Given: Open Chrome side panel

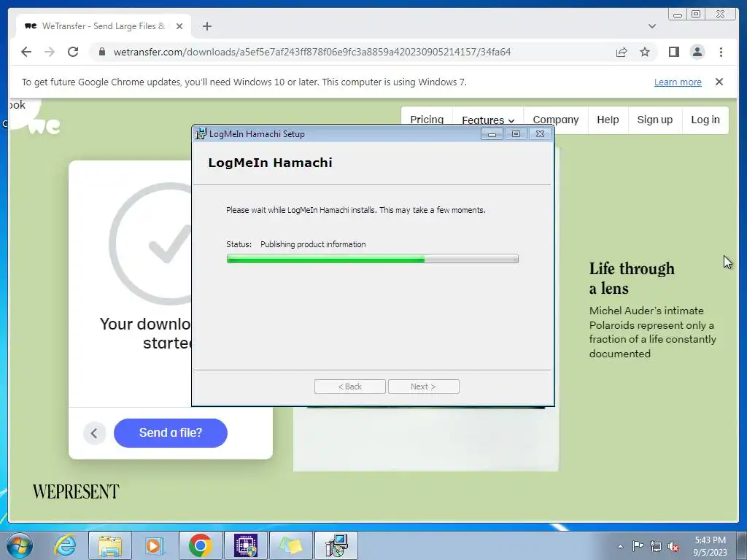Looking at the screenshot, I should click(x=673, y=52).
